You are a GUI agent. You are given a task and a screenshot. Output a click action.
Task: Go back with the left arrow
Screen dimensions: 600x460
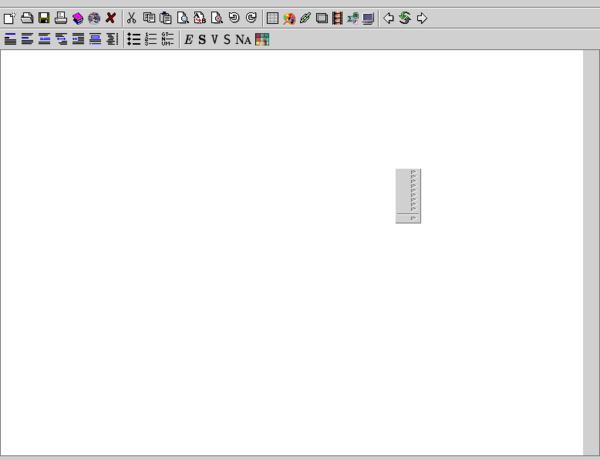[389, 18]
